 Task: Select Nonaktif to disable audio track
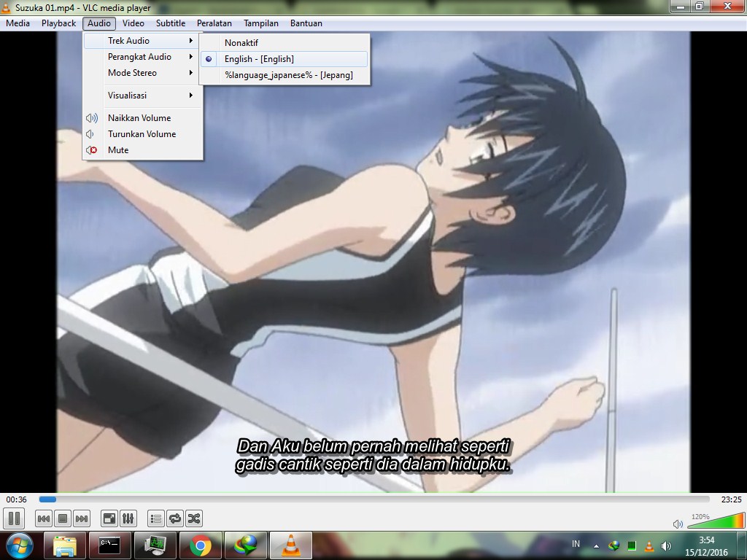click(285, 43)
